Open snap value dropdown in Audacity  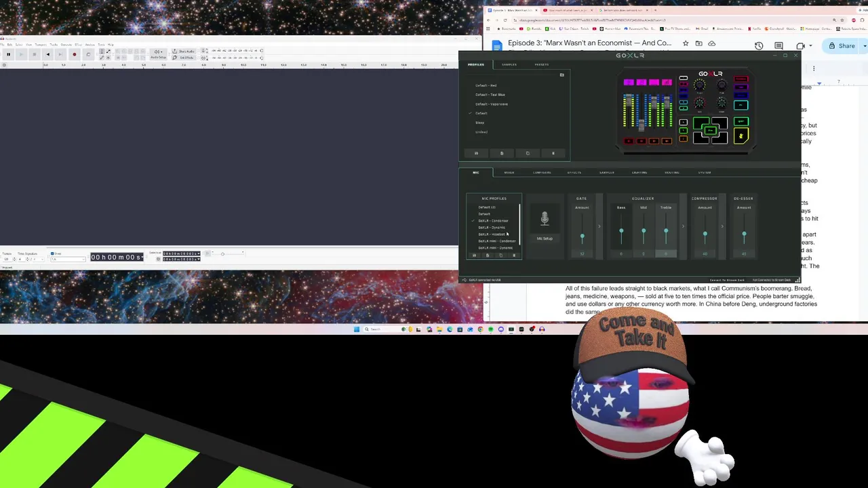68,260
